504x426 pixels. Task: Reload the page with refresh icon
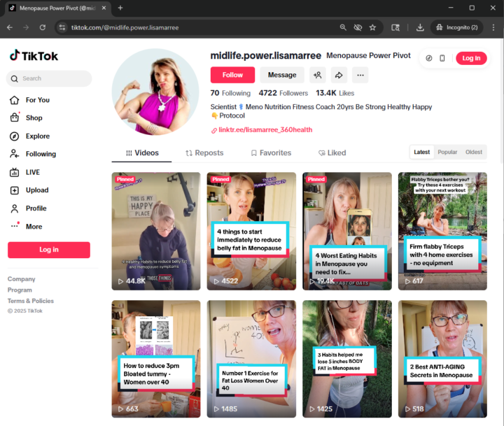pos(43,27)
